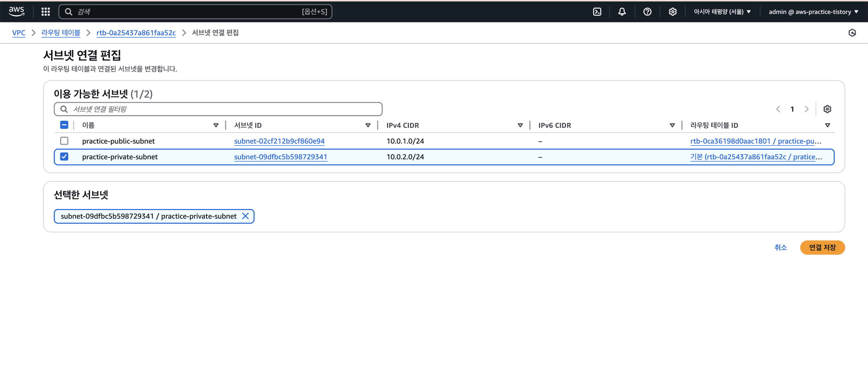This screenshot has height=383, width=868.
Task: Toggle the select-all subnets header checkbox
Action: tap(64, 125)
